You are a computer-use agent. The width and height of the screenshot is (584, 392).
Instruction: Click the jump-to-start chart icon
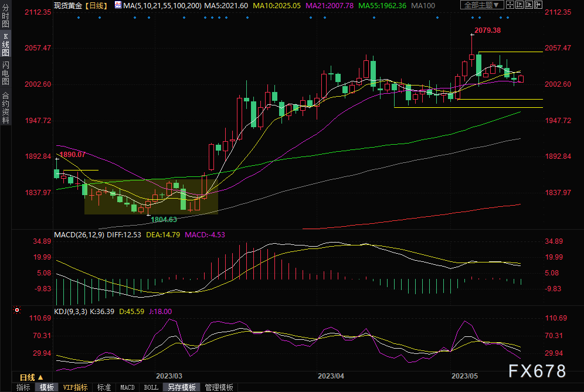click(520, 5)
